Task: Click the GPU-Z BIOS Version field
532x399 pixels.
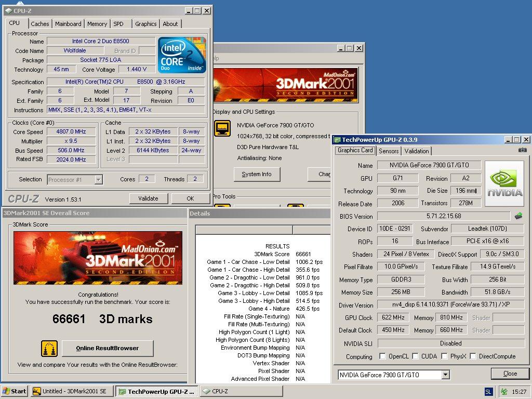Action: coord(444,216)
